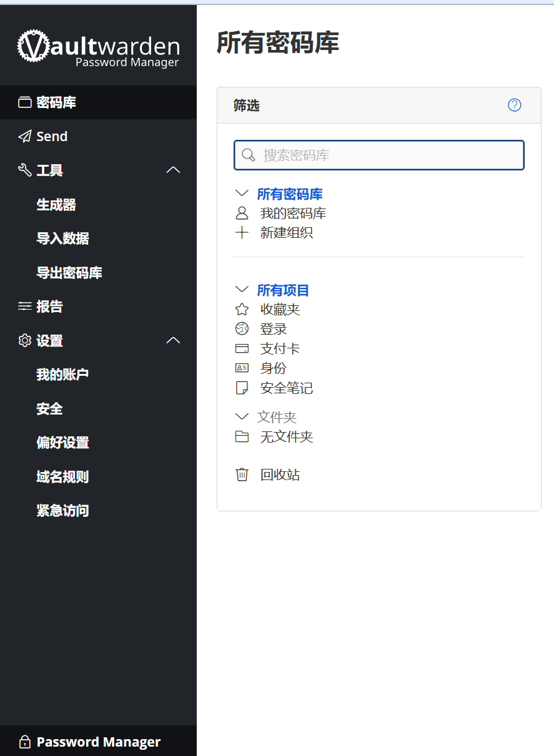Filter by 安全笔记 items

point(287,388)
